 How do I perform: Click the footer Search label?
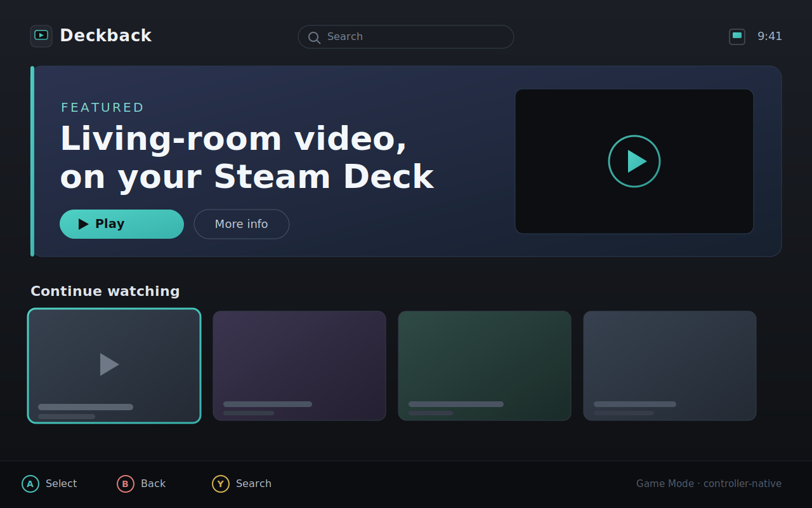coord(254,484)
